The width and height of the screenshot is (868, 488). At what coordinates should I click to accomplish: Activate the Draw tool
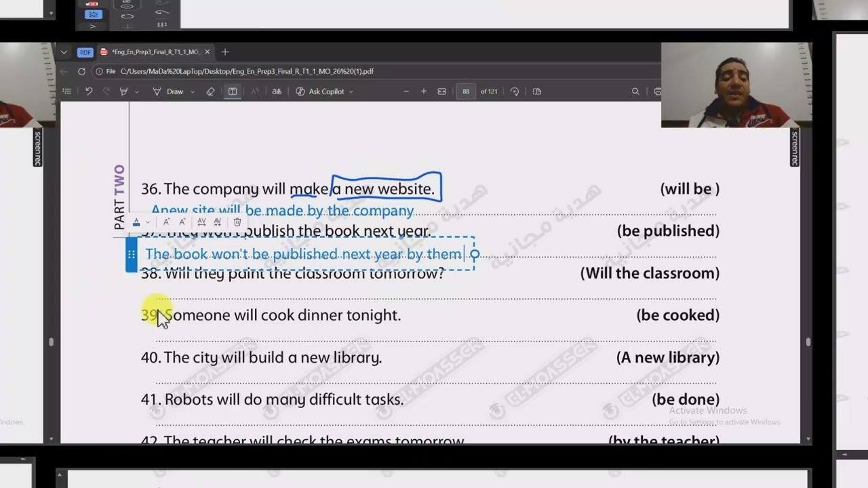(x=168, y=91)
